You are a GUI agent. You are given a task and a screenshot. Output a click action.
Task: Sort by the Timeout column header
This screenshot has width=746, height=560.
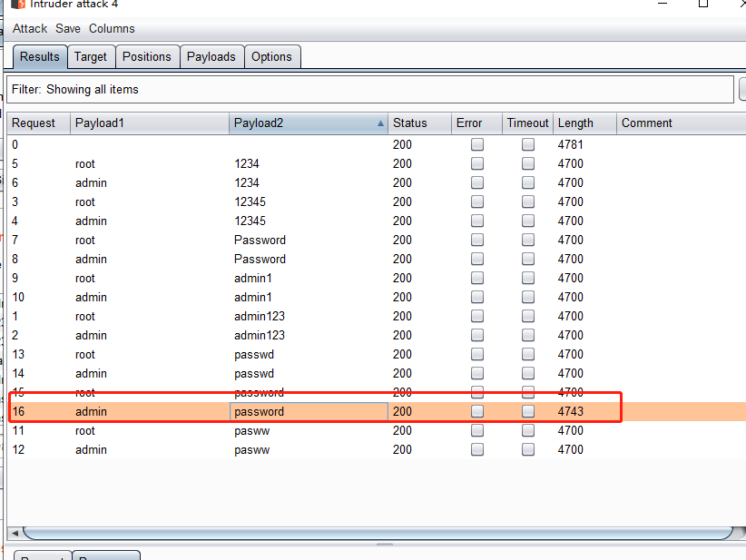point(527,123)
